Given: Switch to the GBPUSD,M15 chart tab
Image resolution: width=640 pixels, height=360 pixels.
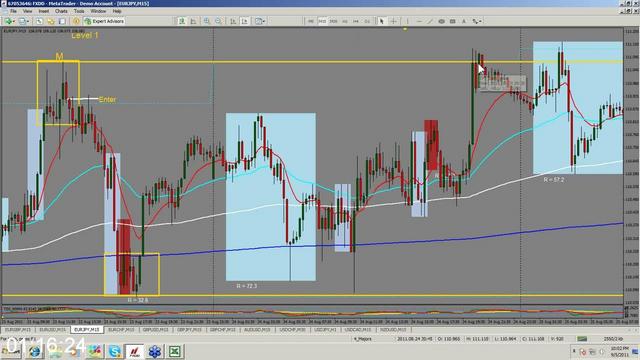Looking at the screenshot, I should tap(156, 329).
